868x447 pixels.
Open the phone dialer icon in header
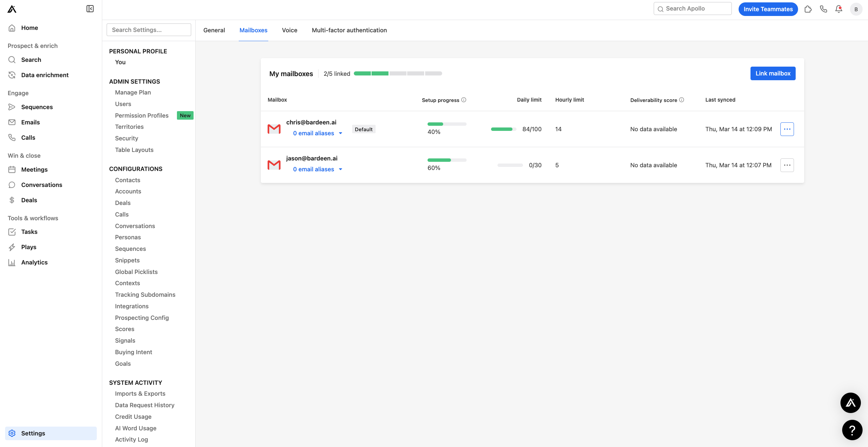point(823,9)
